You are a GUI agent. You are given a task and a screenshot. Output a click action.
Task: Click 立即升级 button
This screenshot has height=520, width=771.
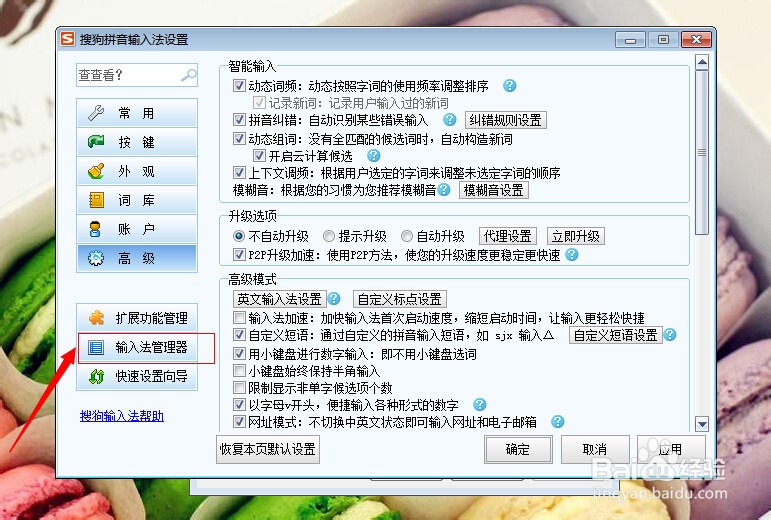576,236
